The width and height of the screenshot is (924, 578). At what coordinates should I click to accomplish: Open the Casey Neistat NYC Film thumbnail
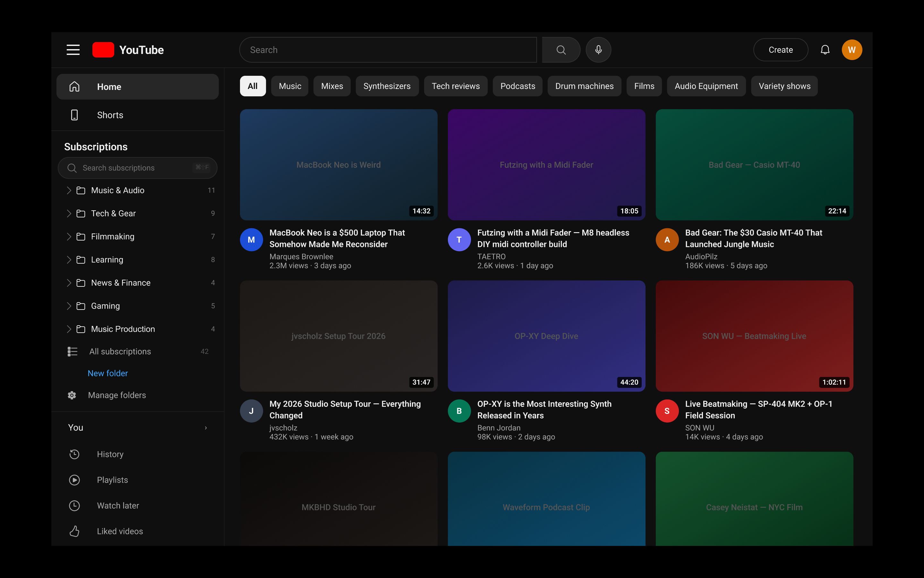click(754, 499)
